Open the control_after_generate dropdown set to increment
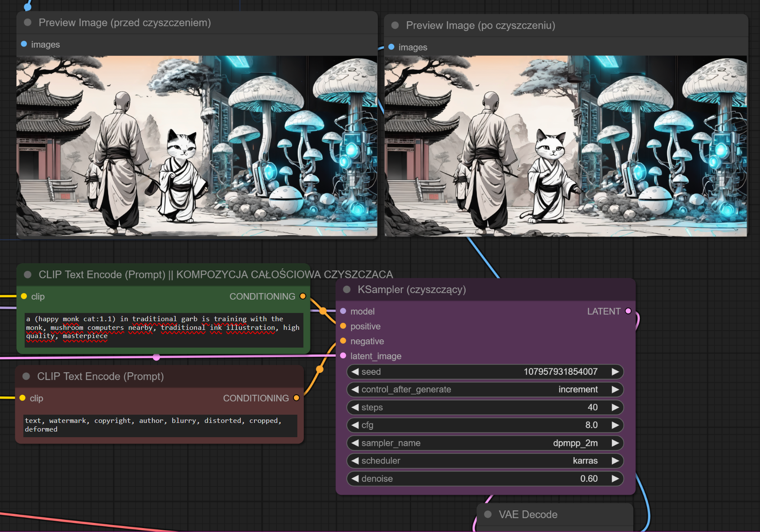Image resolution: width=760 pixels, height=532 pixels. [485, 390]
